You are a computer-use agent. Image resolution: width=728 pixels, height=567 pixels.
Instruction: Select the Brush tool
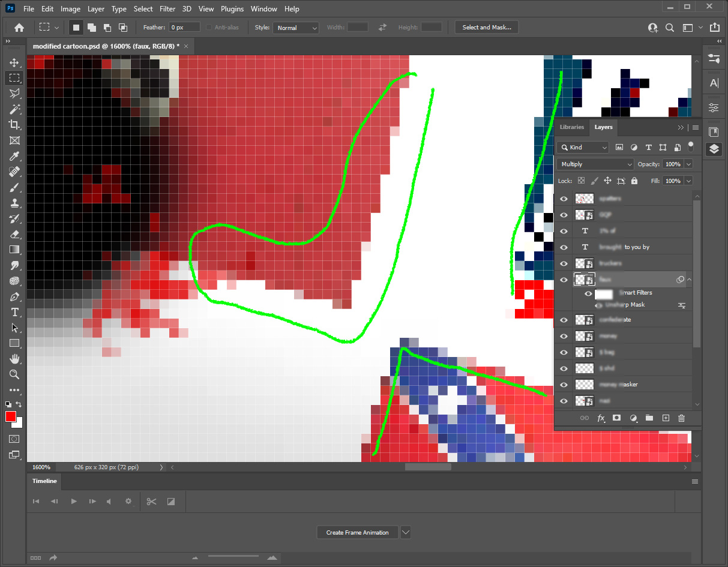pyautogui.click(x=14, y=187)
